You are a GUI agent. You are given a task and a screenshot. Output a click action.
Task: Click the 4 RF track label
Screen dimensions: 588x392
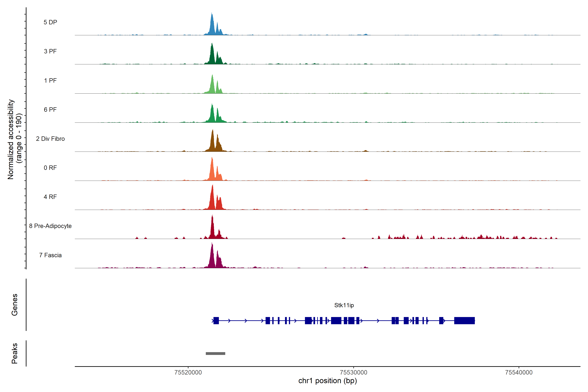pos(50,197)
